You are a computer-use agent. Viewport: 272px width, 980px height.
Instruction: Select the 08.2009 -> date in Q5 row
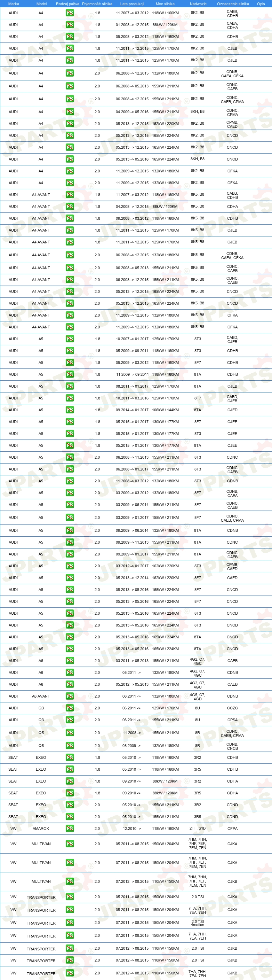131,746
